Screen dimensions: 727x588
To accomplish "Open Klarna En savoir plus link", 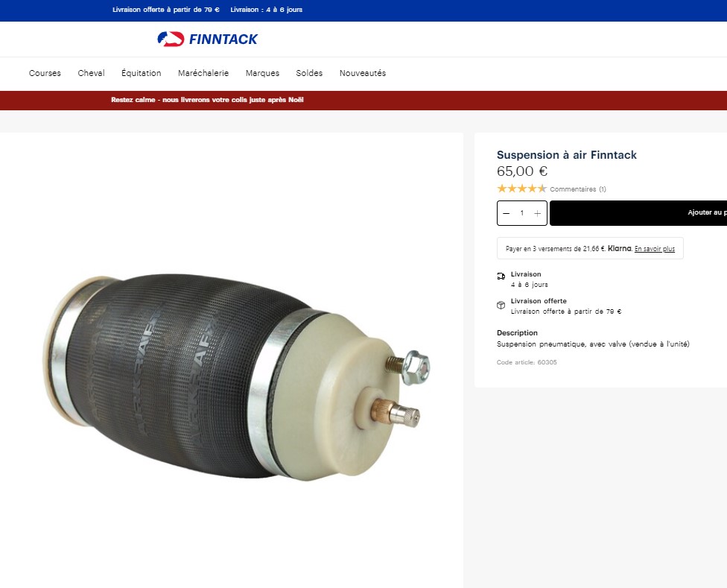I will 655,249.
